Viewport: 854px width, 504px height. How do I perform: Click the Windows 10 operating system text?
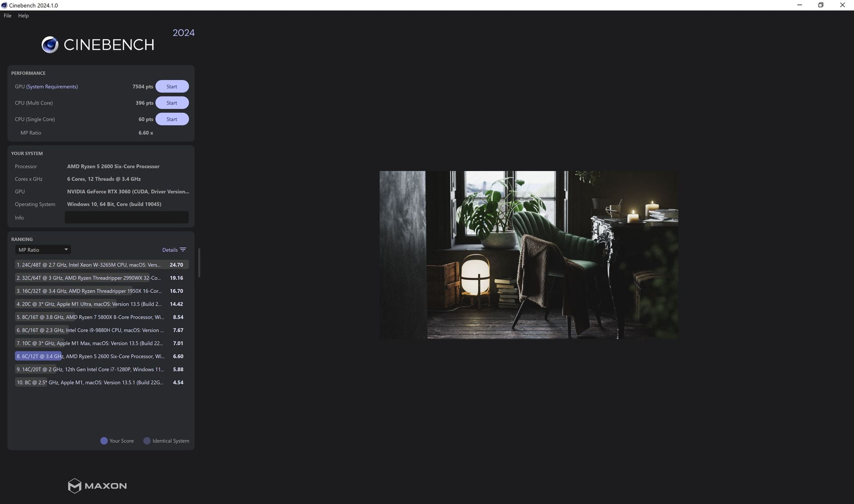114,204
